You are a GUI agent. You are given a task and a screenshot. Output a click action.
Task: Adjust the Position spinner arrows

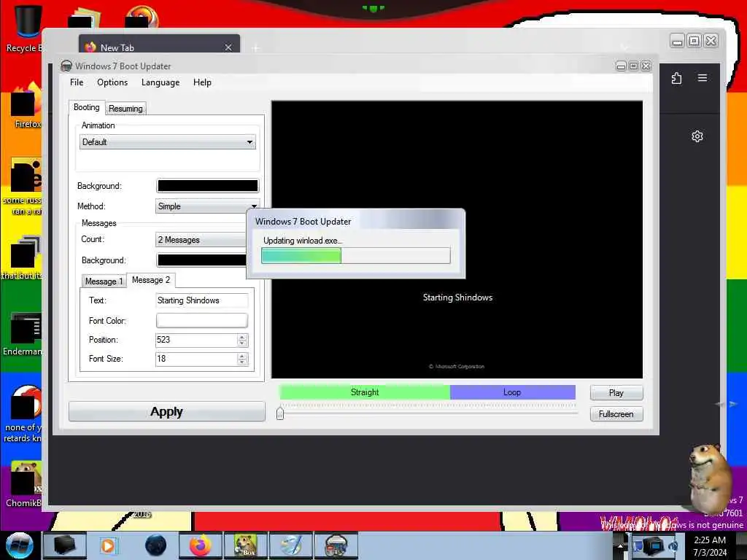click(242, 340)
